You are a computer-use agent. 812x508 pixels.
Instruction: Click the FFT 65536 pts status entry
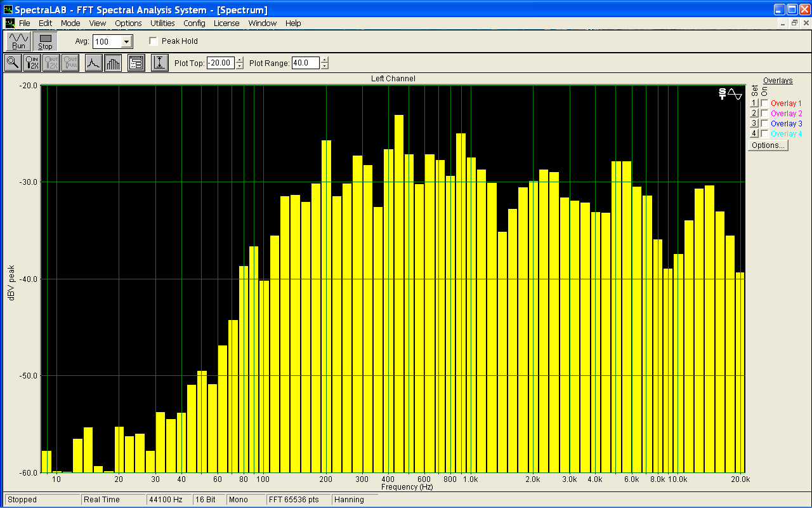[x=298, y=500]
